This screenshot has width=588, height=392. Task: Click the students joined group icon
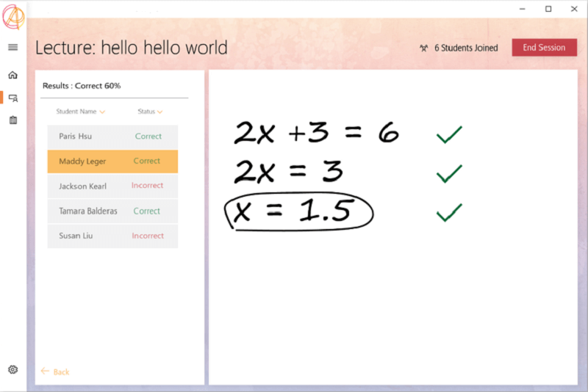tap(423, 48)
